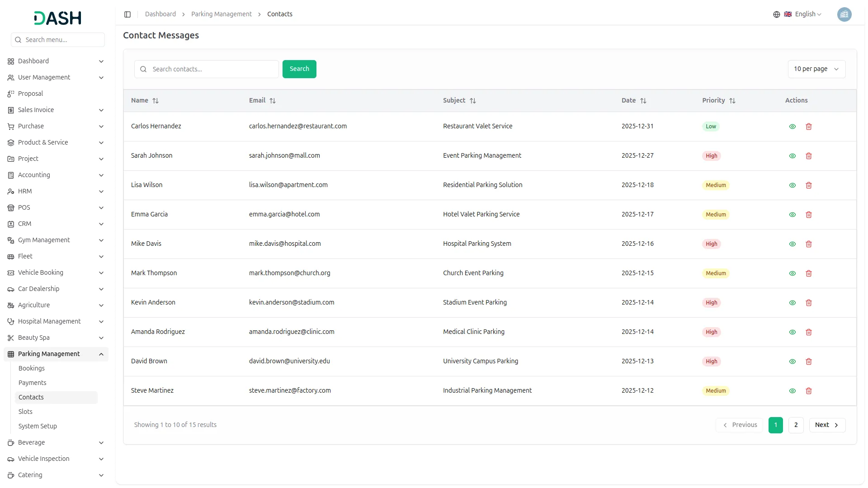The image size is (868, 488).
Task: Click the Search contacts input field
Action: click(x=212, y=69)
